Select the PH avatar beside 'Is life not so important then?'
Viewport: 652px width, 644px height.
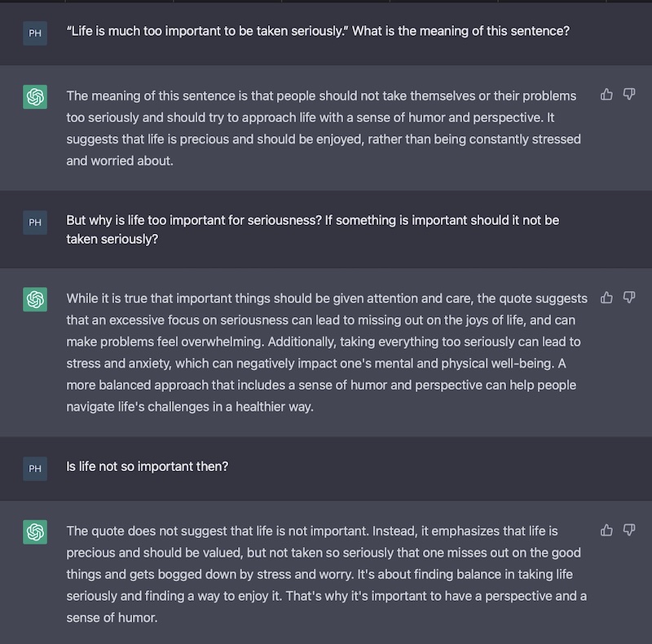(x=35, y=469)
